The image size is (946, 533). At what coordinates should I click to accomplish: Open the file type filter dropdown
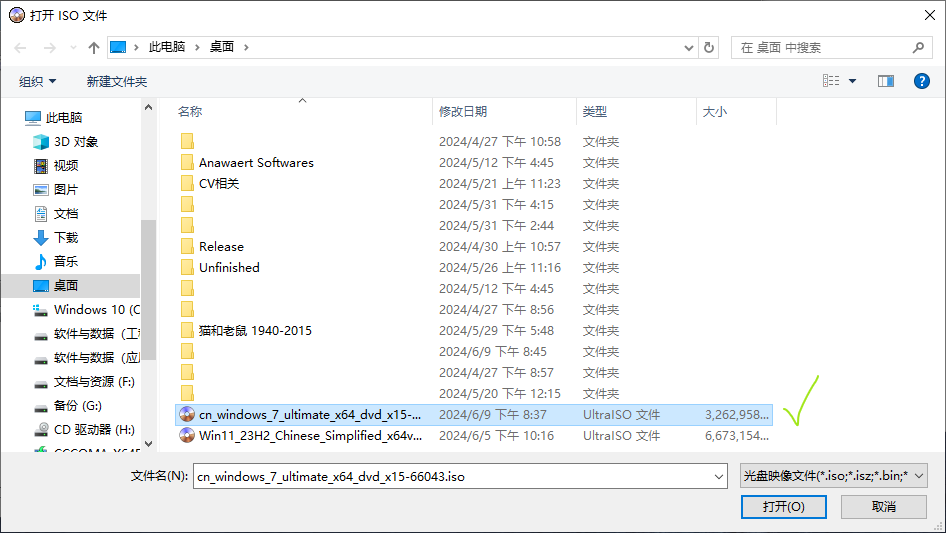point(834,477)
